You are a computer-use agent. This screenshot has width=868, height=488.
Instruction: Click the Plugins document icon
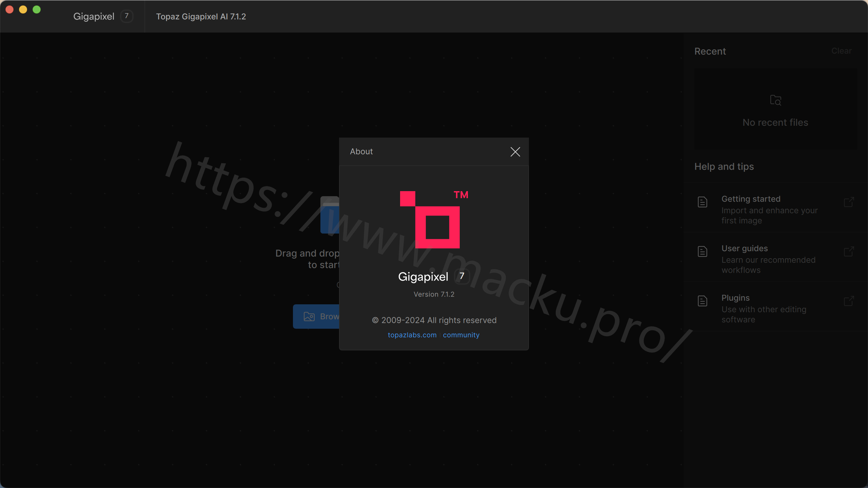pyautogui.click(x=703, y=301)
